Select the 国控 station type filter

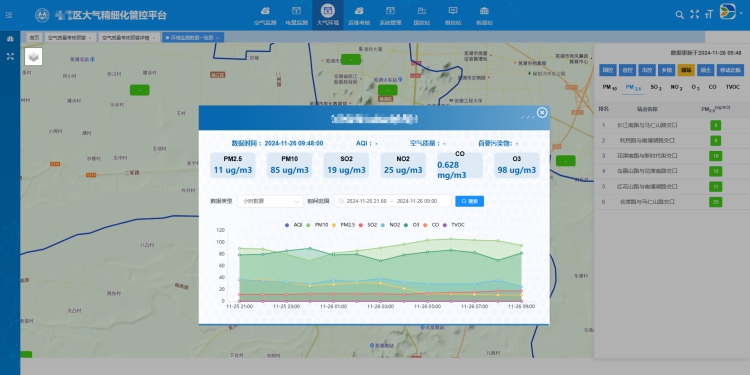coord(607,70)
